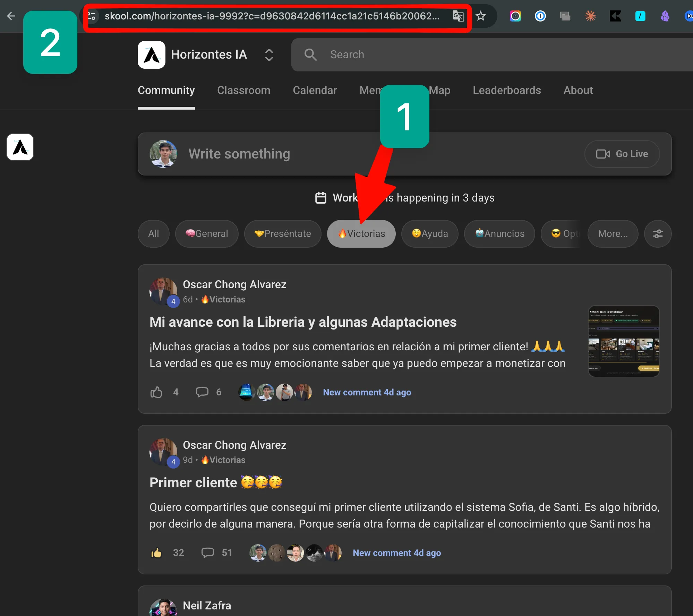Image resolution: width=693 pixels, height=616 pixels.
Task: Open Neil Zafra's avatar
Action: pyautogui.click(x=163, y=608)
